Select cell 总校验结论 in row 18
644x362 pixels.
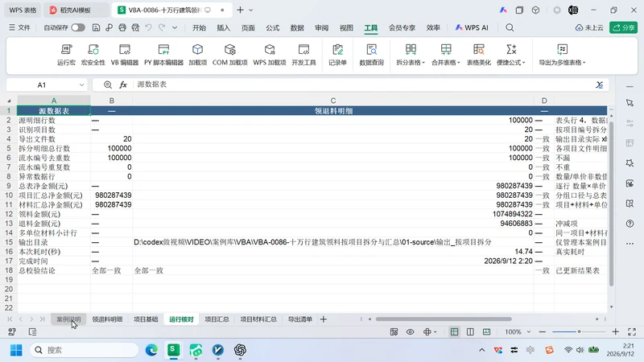pos(54,270)
